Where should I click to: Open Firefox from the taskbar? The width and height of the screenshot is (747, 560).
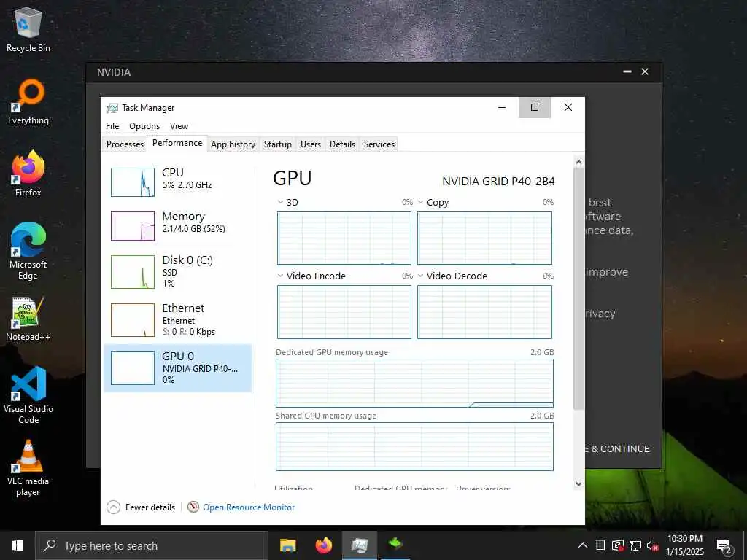(324, 545)
